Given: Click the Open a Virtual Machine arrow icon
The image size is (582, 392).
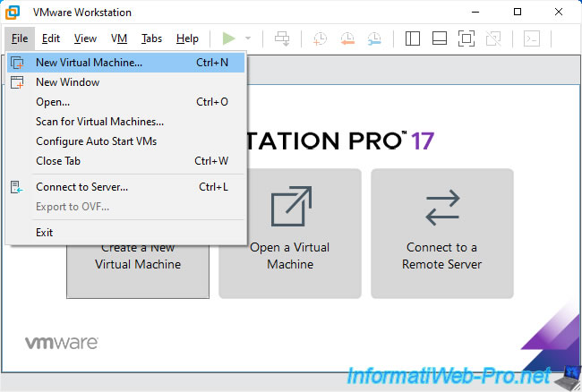Looking at the screenshot, I should (291, 206).
